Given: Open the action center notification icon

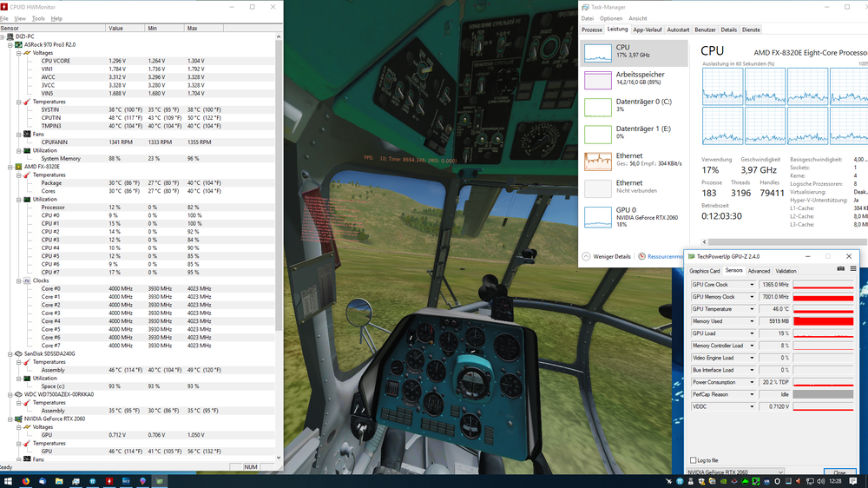Looking at the screenshot, I should (x=853, y=481).
